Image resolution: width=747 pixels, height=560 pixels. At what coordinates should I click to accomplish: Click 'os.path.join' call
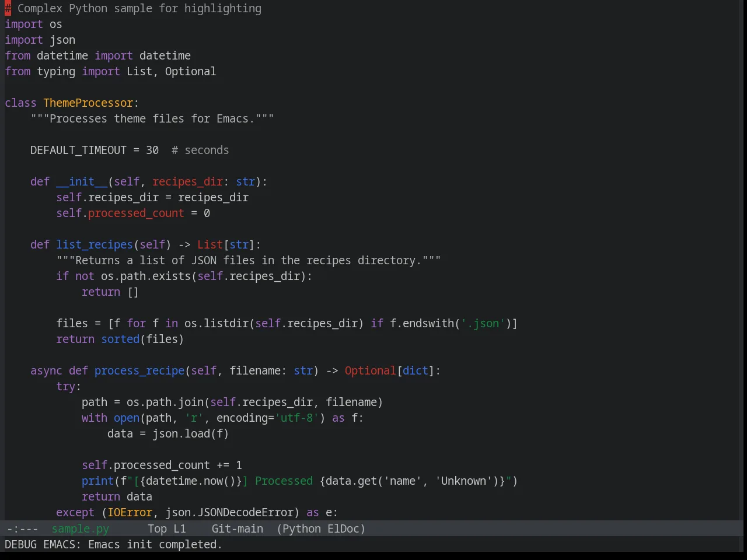tap(165, 402)
